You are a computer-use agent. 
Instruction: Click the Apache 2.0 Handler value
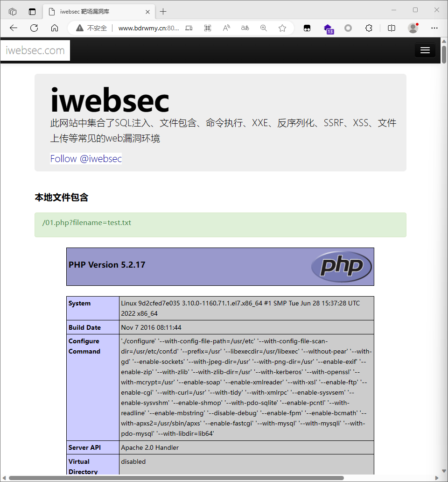pos(150,447)
